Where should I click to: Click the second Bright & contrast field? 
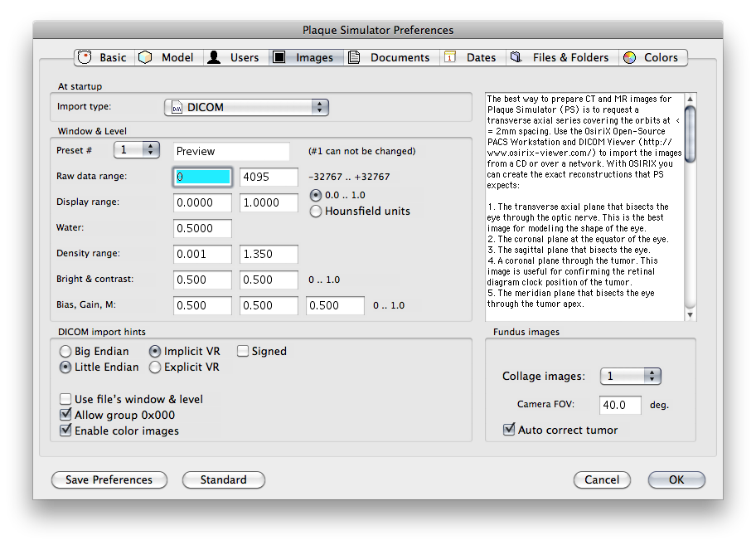click(x=269, y=280)
